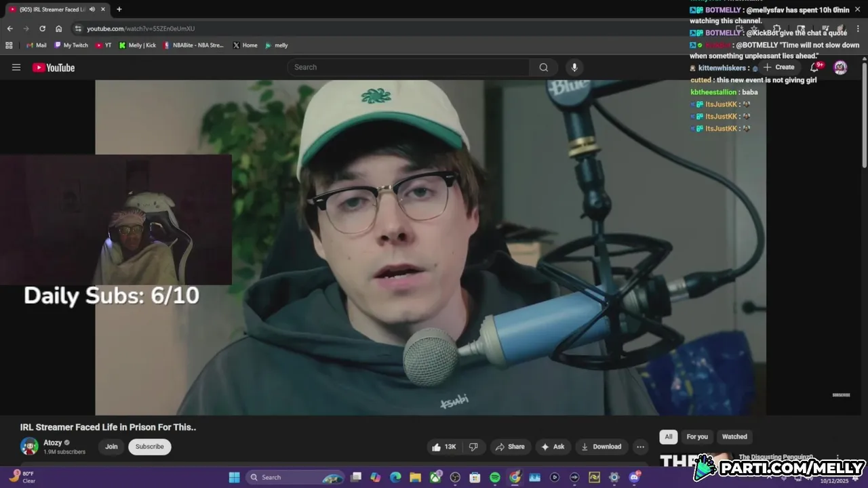Dislike the video with thumbs down
Screen dimensions: 868x488
474,447
